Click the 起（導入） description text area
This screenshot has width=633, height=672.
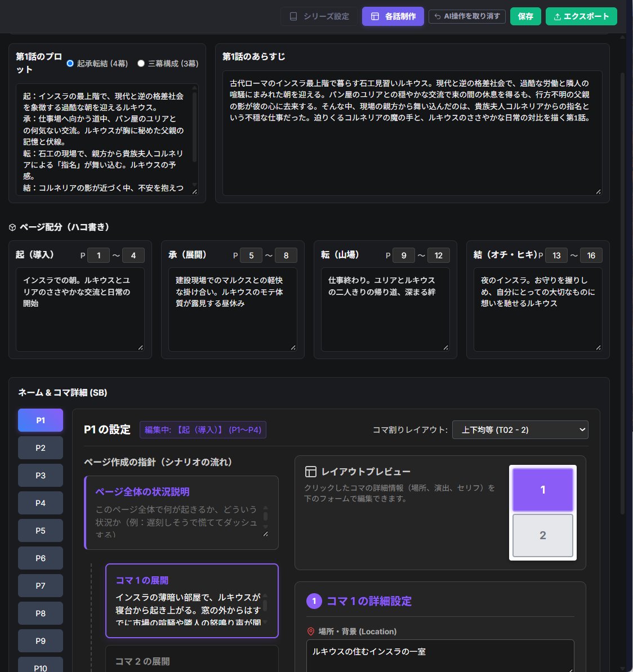click(x=80, y=310)
